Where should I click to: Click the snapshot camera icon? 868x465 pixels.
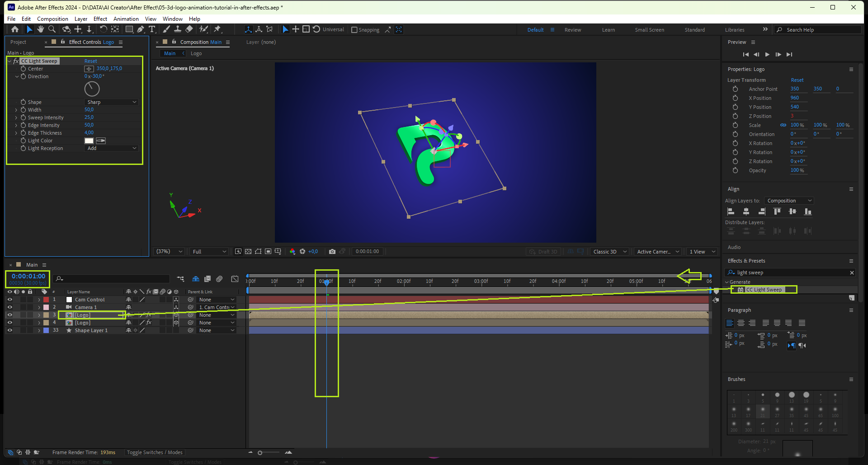click(x=332, y=252)
